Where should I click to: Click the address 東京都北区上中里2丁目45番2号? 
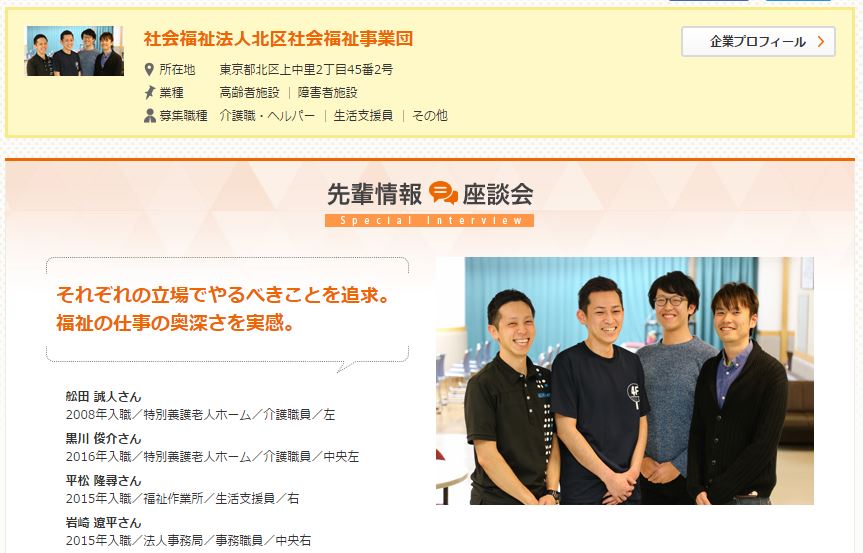tap(306, 70)
